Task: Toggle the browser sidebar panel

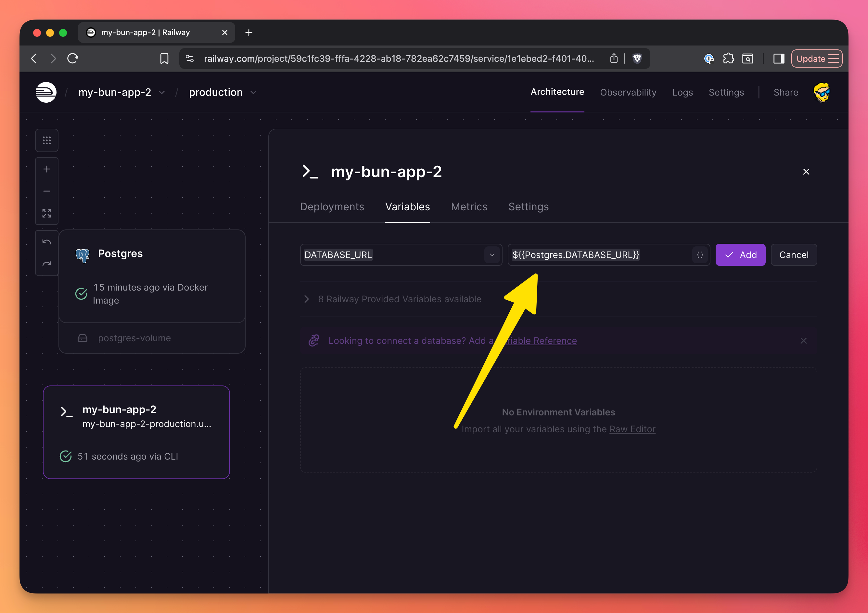Action: [x=778, y=59]
